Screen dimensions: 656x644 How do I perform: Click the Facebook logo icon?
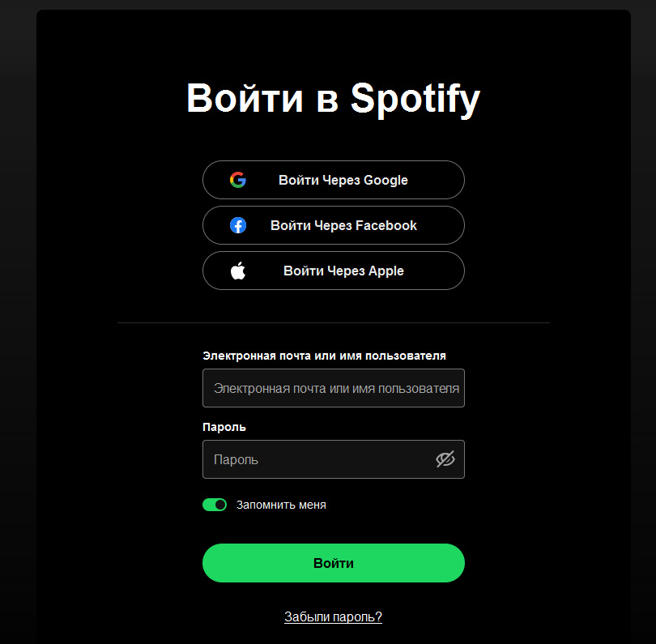pos(237,225)
